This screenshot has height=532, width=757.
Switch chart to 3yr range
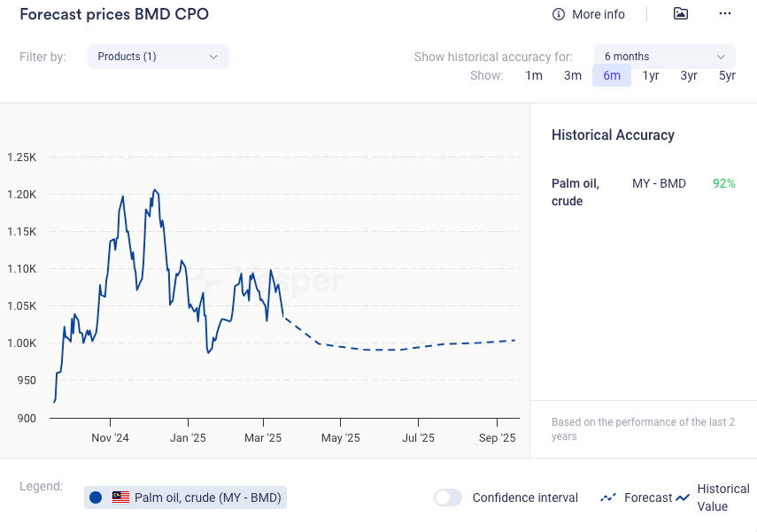point(689,75)
